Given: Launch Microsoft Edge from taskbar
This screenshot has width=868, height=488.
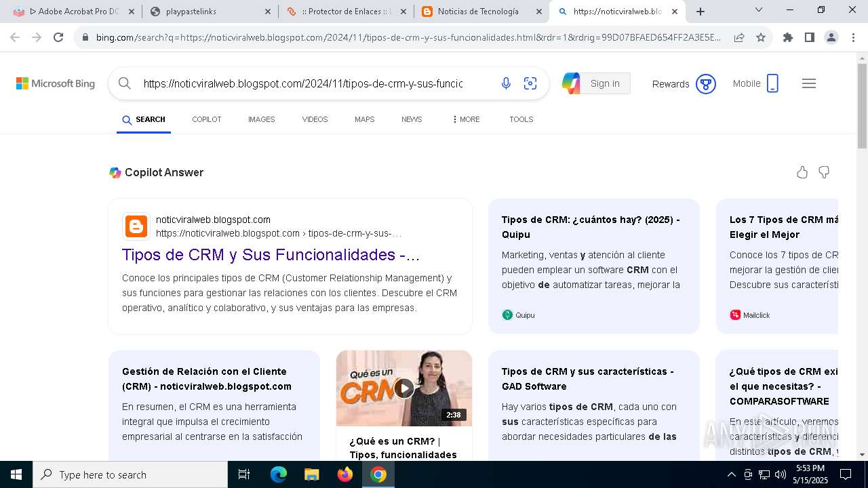Looking at the screenshot, I should [x=278, y=475].
